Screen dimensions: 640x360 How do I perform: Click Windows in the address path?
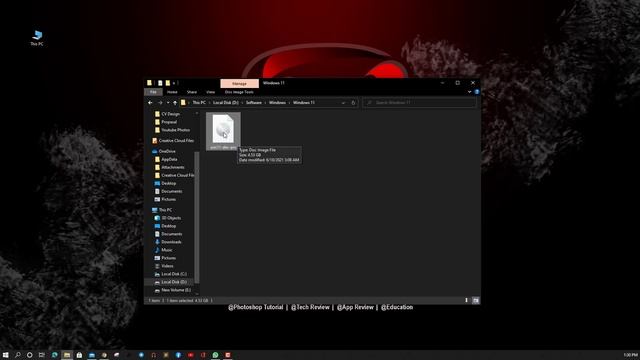(277, 103)
